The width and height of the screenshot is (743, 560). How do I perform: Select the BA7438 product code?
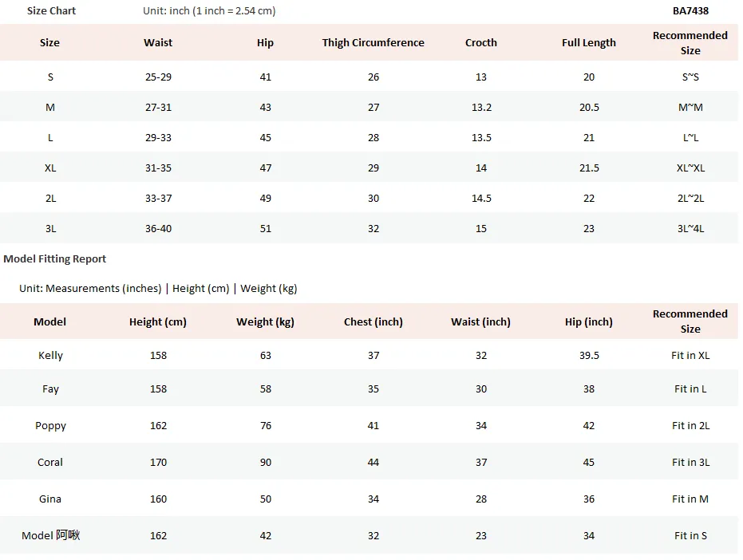click(x=690, y=11)
